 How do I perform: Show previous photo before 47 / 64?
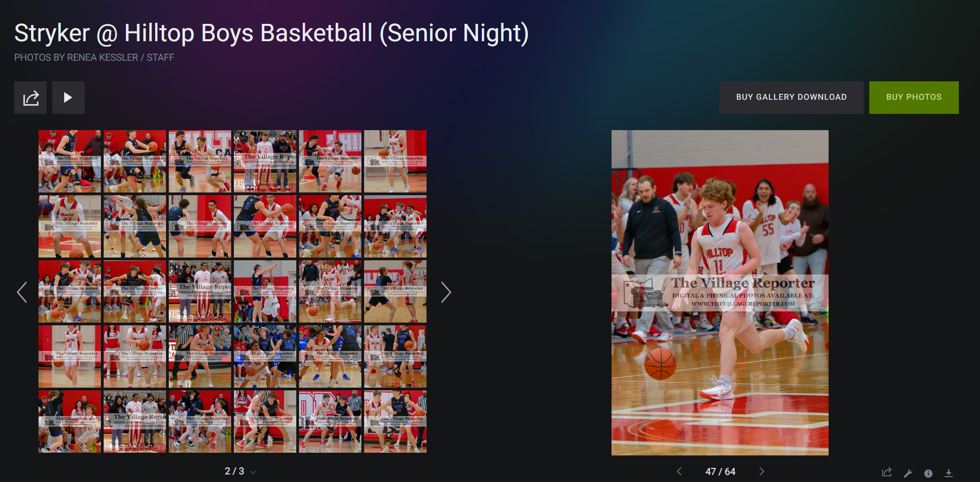click(x=679, y=472)
